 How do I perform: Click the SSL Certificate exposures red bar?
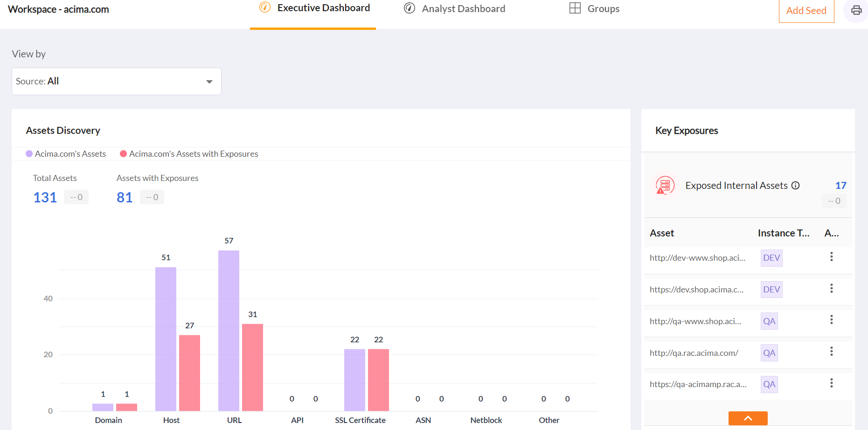coord(378,380)
